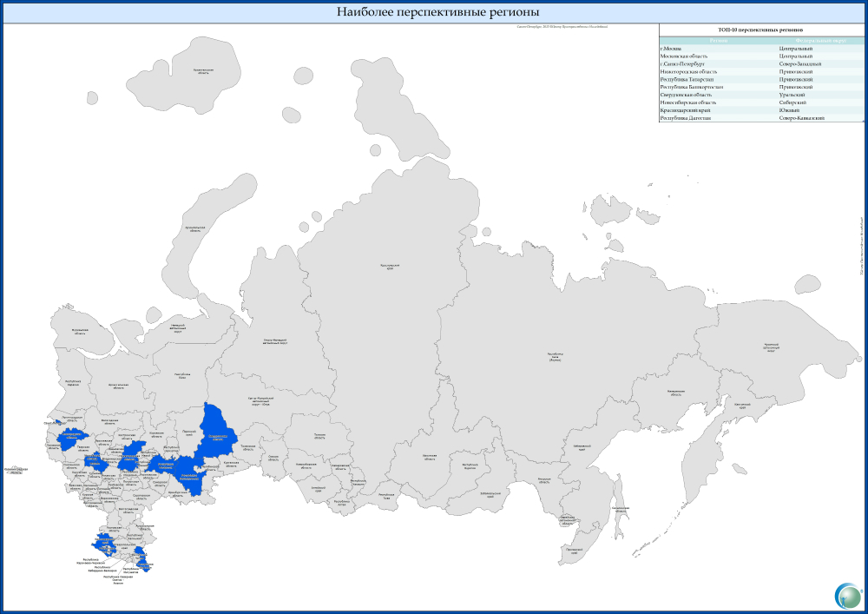Viewport: 868px width, 614px height.
Task: Click the 'Забайкальский край' map label
Action: [x=490, y=494]
